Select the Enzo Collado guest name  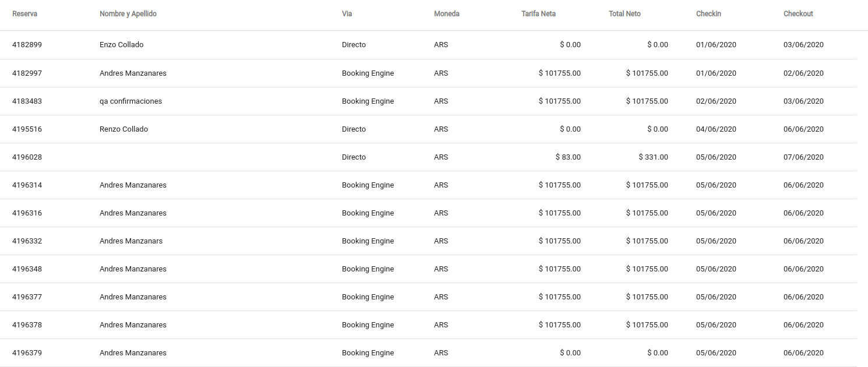(121, 45)
